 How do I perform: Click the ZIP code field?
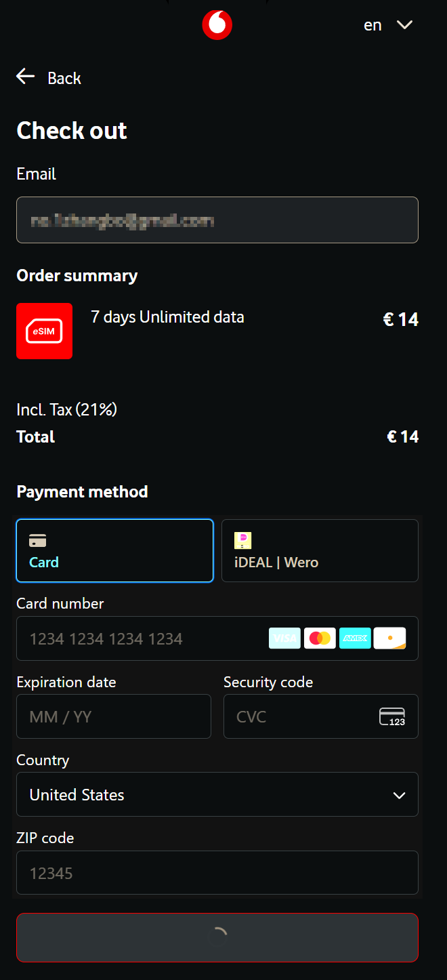pos(217,873)
